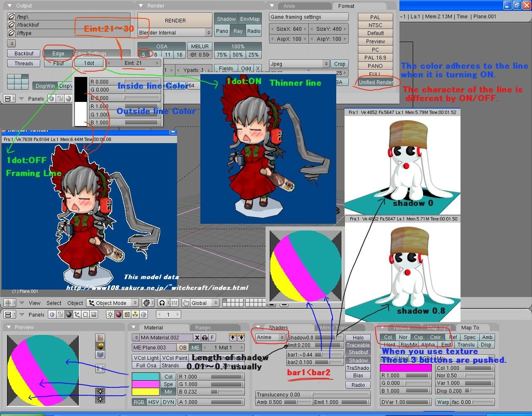Open the Radiosity buttons sub-context icon
This screenshot has height=416, width=532.
click(135, 314)
